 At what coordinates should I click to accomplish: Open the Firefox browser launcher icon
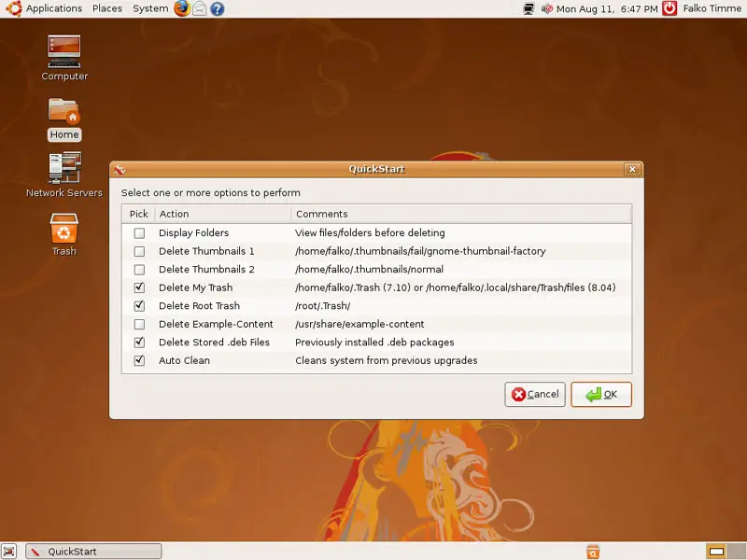181,8
